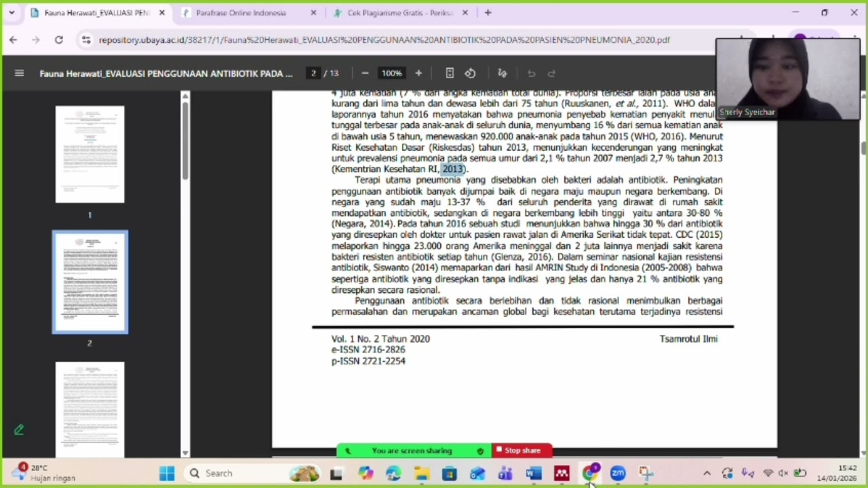Switch to Cek Plagiarisme Gratis tab

point(400,12)
